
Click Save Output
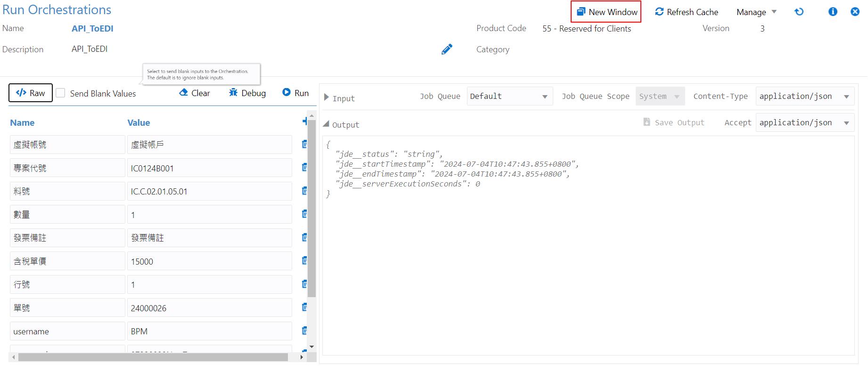pos(674,122)
